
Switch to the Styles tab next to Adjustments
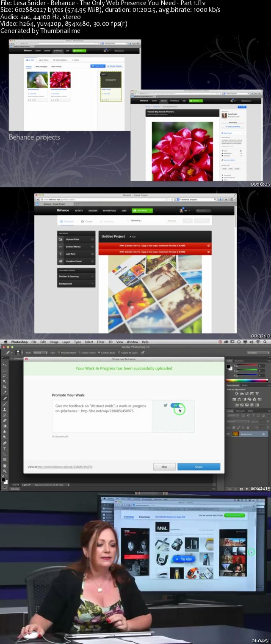(245, 385)
